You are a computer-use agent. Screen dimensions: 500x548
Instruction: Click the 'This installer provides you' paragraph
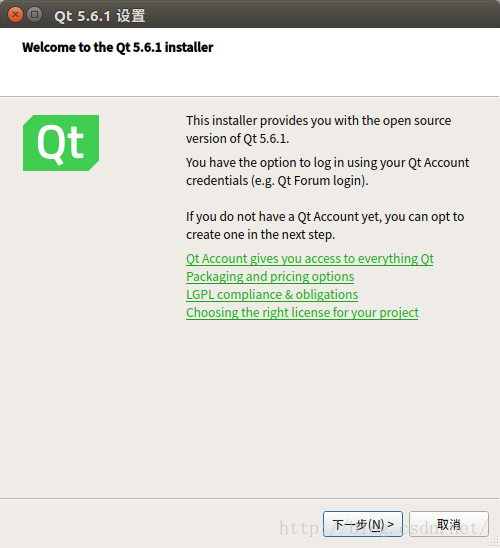318,130
